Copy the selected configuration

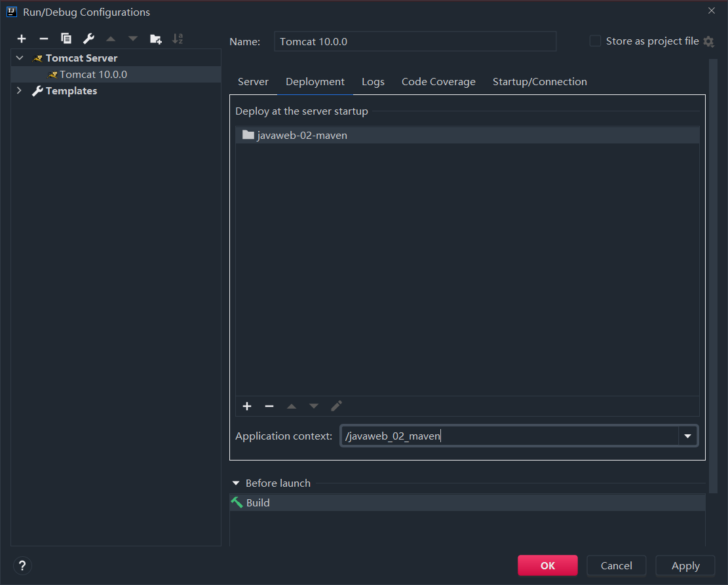66,39
